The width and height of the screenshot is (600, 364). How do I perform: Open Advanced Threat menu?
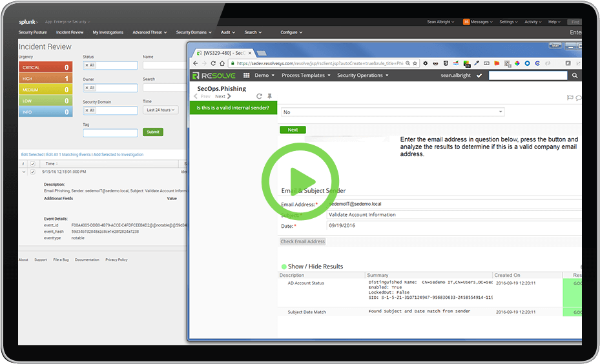point(150,32)
